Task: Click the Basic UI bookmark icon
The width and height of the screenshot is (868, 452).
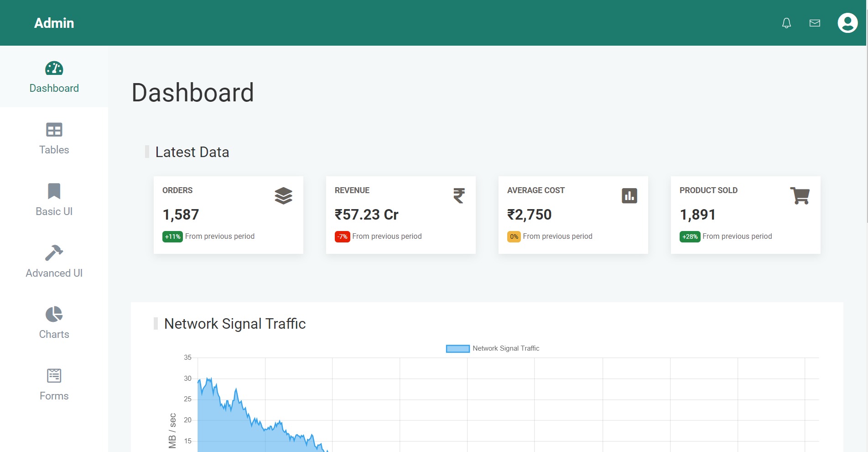Action: click(x=54, y=191)
